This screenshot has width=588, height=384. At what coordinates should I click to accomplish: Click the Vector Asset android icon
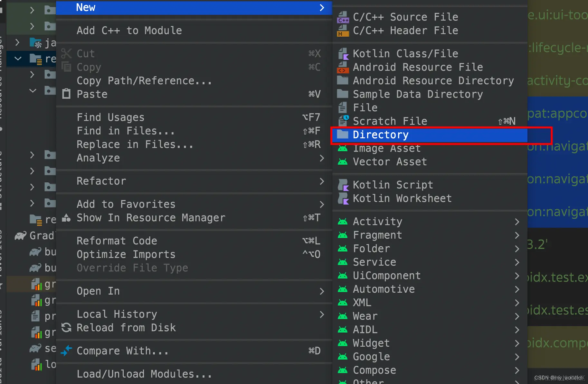[343, 162]
